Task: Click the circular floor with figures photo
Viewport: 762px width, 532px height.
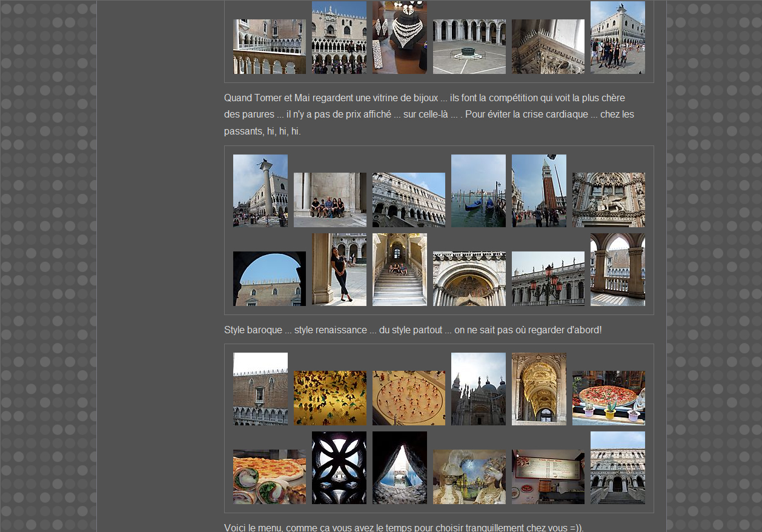Action: [408, 398]
